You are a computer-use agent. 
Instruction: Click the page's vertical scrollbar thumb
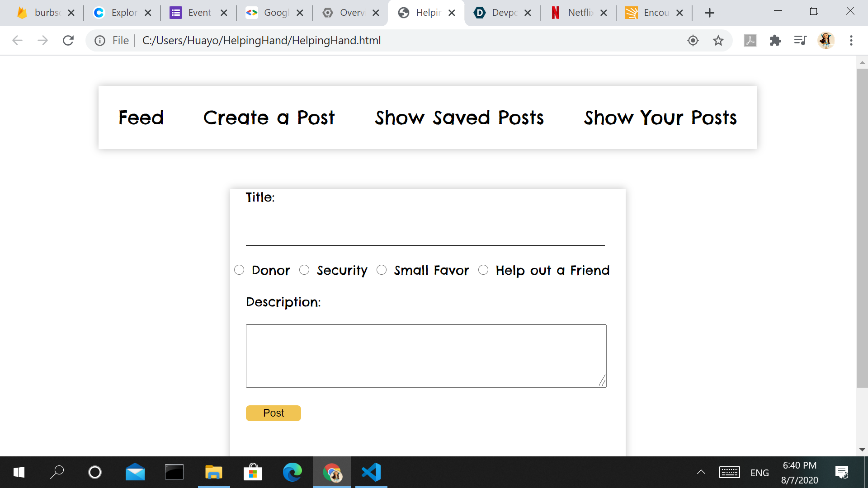tap(862, 226)
